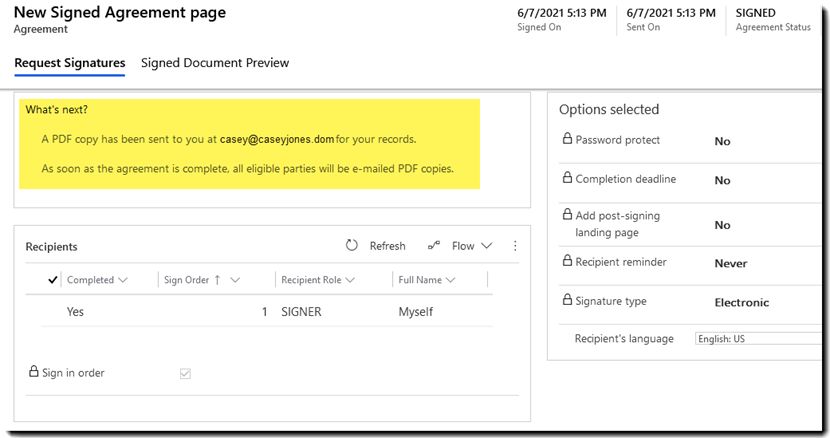Click lock icon beside Signature type
The height and width of the screenshot is (438, 830).
click(x=567, y=301)
